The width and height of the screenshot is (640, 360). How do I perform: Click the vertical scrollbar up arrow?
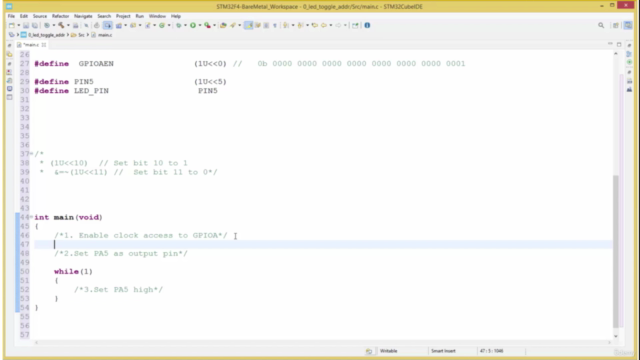coord(616,53)
